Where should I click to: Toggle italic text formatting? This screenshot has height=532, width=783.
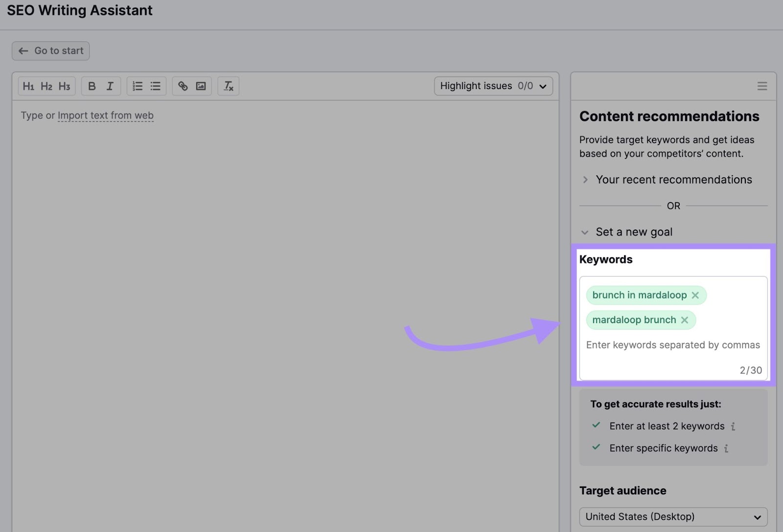pos(110,86)
